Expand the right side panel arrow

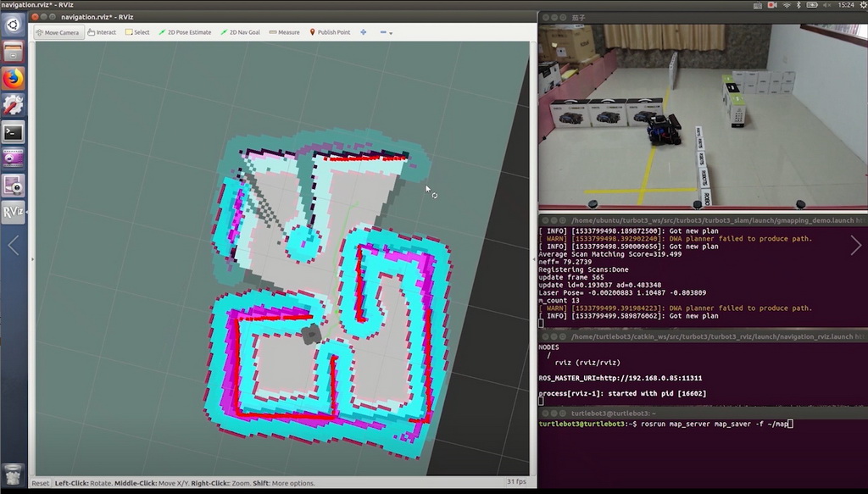[856, 246]
